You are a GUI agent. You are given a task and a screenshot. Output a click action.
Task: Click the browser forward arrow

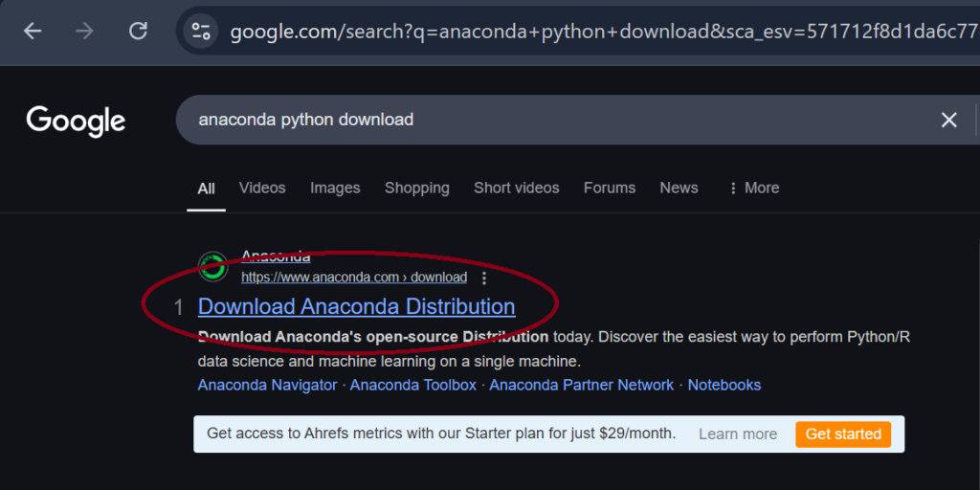point(84,32)
